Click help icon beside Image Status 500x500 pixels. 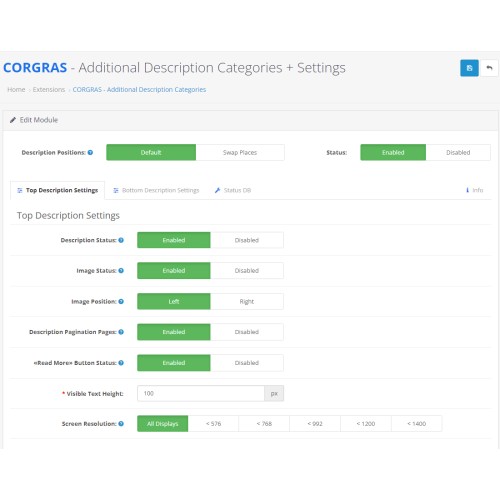coord(121,271)
